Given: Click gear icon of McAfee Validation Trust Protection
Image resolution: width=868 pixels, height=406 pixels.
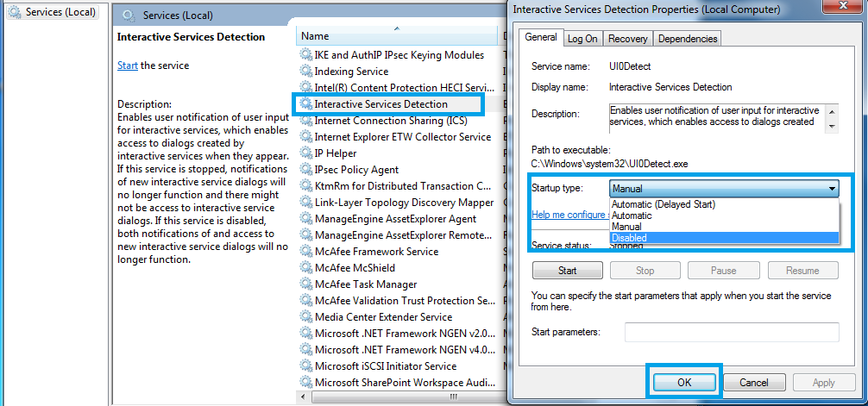Looking at the screenshot, I should [x=305, y=300].
